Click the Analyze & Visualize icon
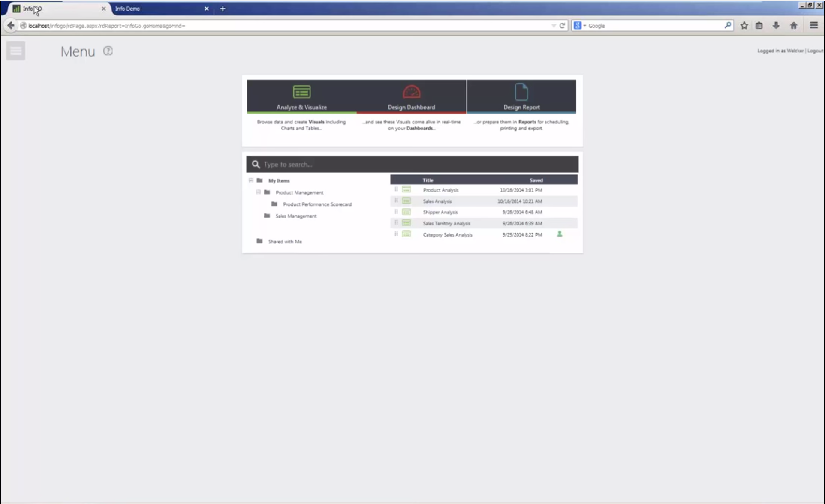The image size is (825, 504). point(301,92)
